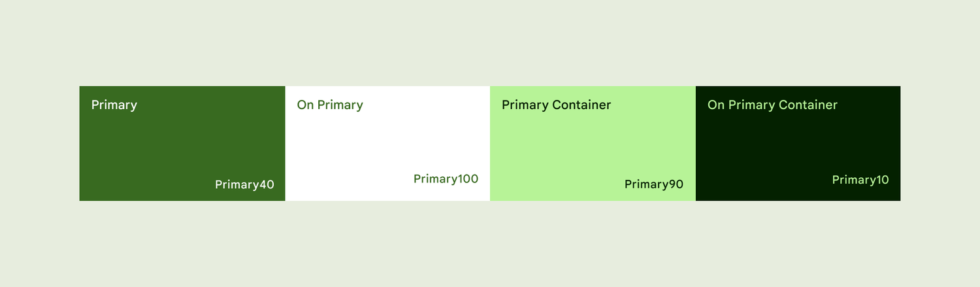Click the 'Primary Container' heading text

coord(557,105)
